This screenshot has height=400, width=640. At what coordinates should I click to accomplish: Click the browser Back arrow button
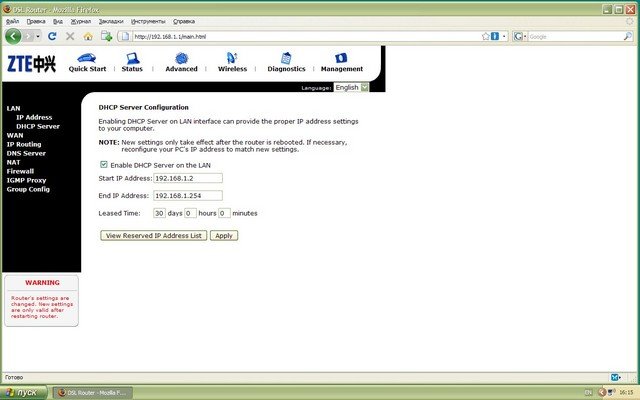pos(14,36)
